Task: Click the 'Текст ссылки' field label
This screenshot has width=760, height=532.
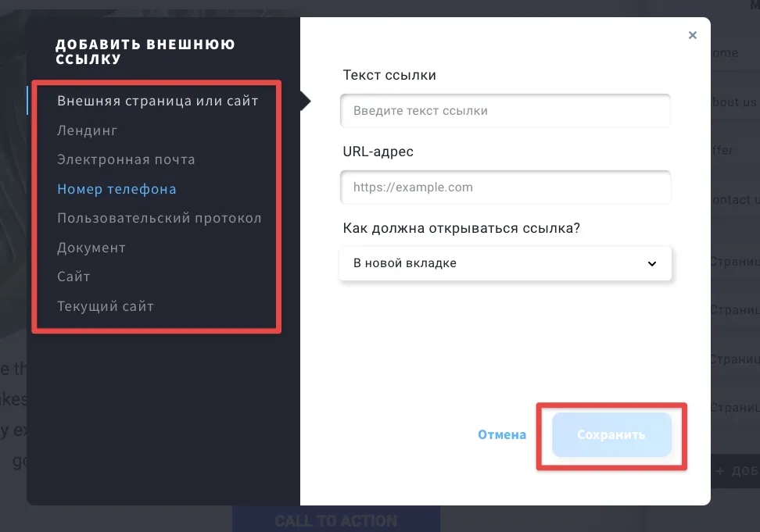Action: click(389, 75)
